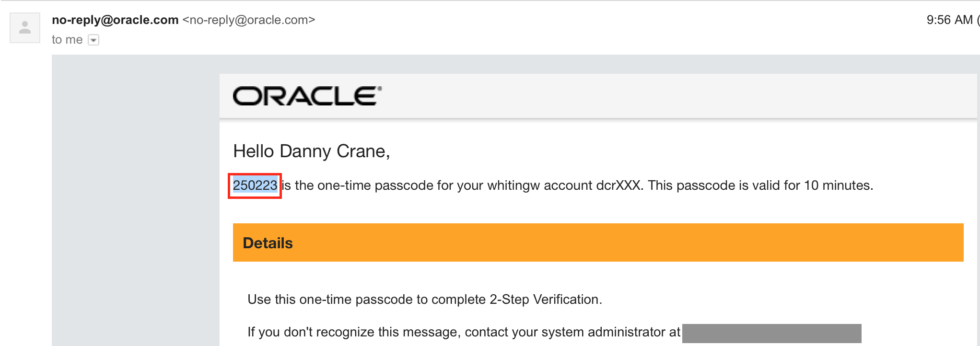This screenshot has width=980, height=346.
Task: Click the redacted gray administrator contact box
Action: (x=772, y=333)
